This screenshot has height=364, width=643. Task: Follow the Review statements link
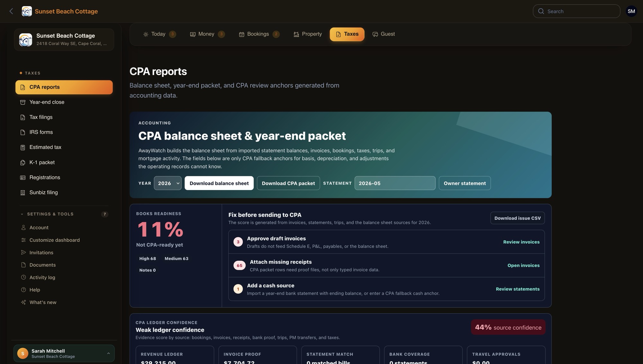point(518,289)
